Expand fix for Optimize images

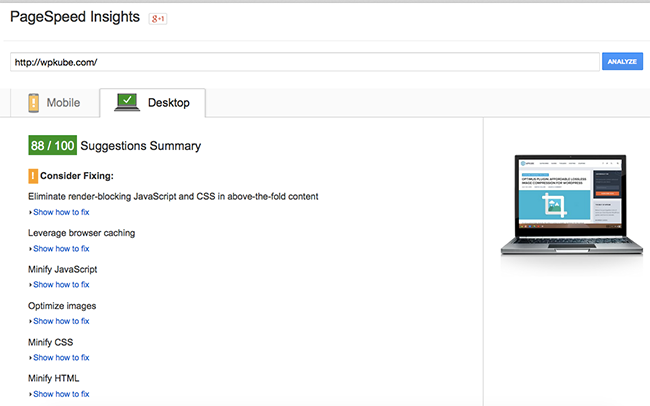[61, 321]
